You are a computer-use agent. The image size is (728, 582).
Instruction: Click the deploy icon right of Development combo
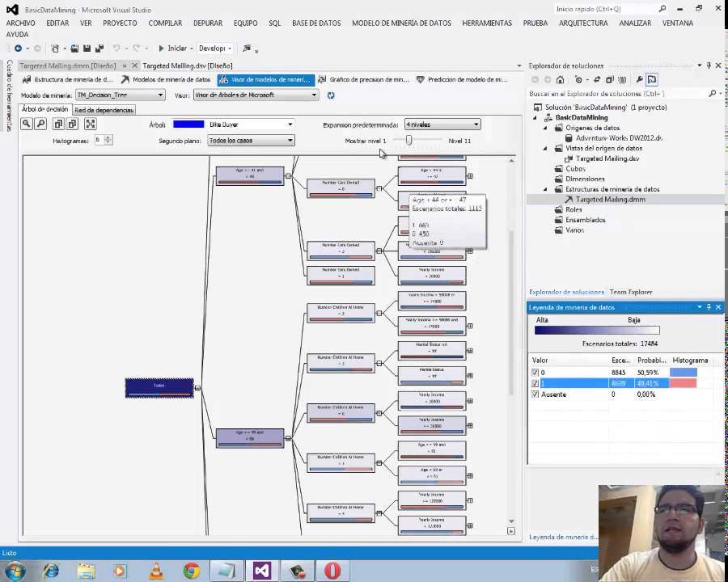coord(247,48)
